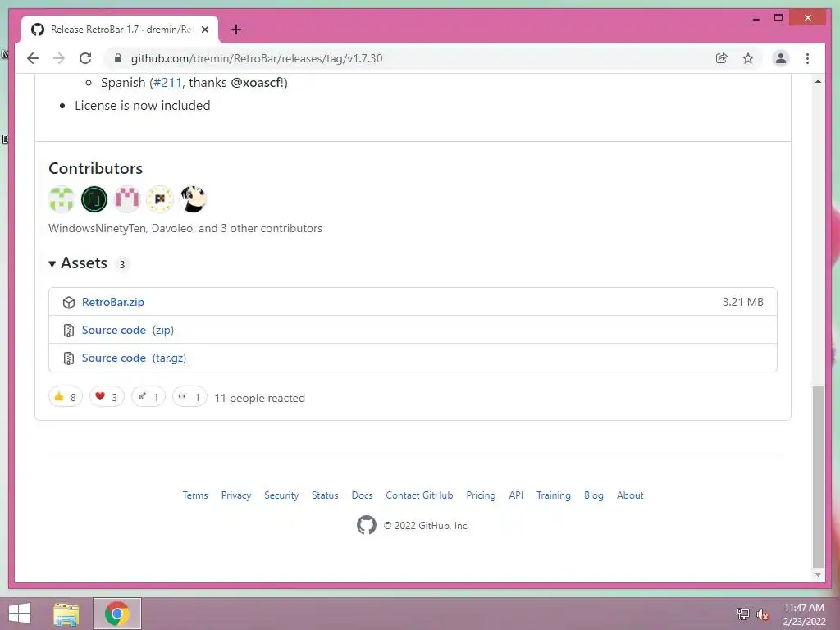Click the scrollbar up arrow
This screenshot has width=840, height=630.
tap(818, 81)
